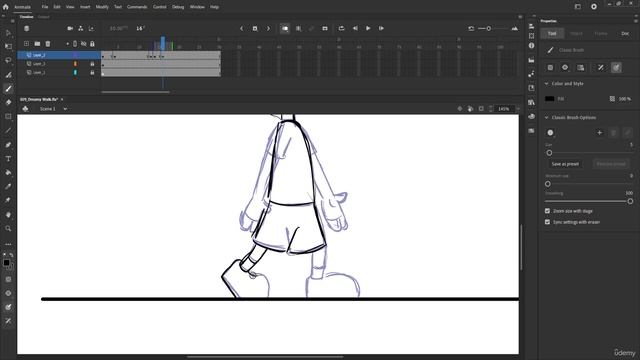Select the Paint Bucket tool
The width and height of the screenshot is (640, 360).
pyautogui.click(x=8, y=172)
